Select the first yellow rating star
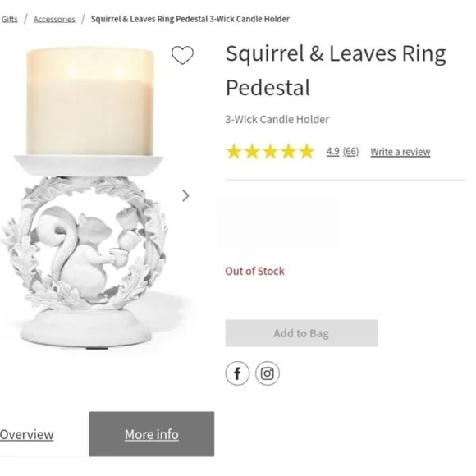 [234, 151]
